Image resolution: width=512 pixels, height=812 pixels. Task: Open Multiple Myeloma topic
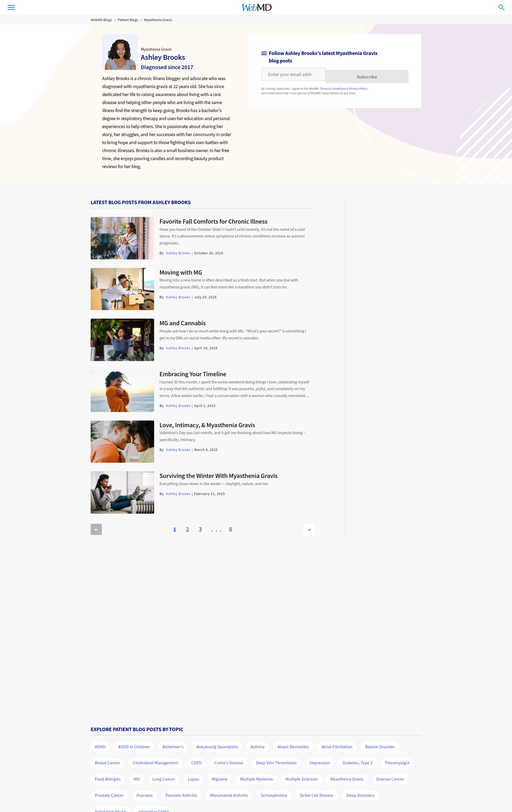[257, 779]
